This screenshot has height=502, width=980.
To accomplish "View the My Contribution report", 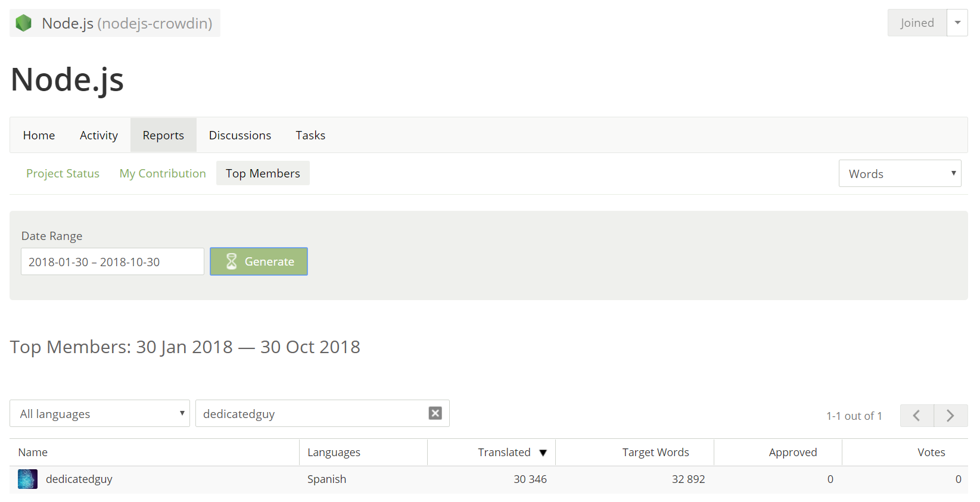I will [x=163, y=173].
